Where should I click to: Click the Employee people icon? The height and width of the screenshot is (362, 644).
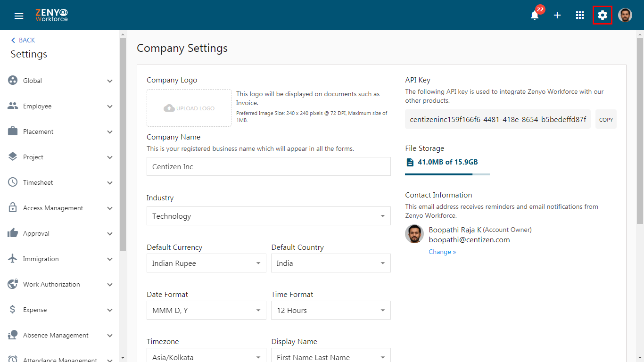(13, 106)
